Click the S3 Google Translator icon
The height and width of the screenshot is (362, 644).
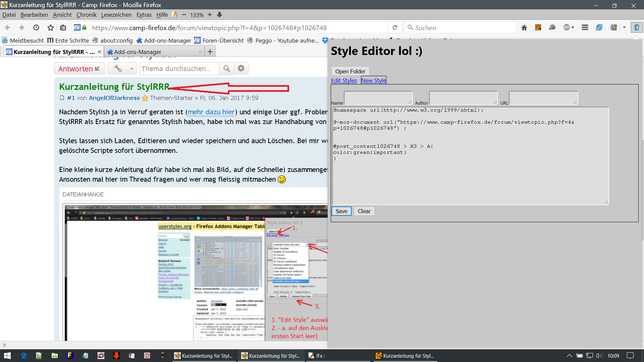coord(613,27)
